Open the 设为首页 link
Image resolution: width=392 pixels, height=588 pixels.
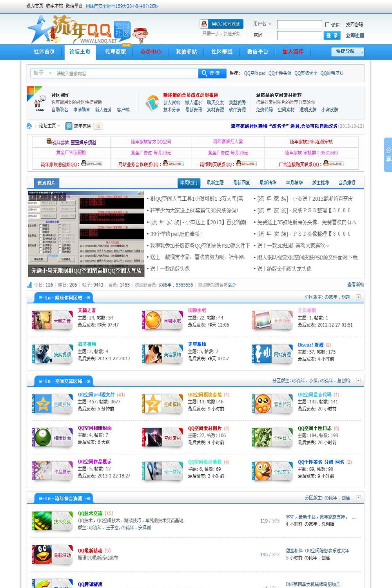pyautogui.click(x=35, y=6)
